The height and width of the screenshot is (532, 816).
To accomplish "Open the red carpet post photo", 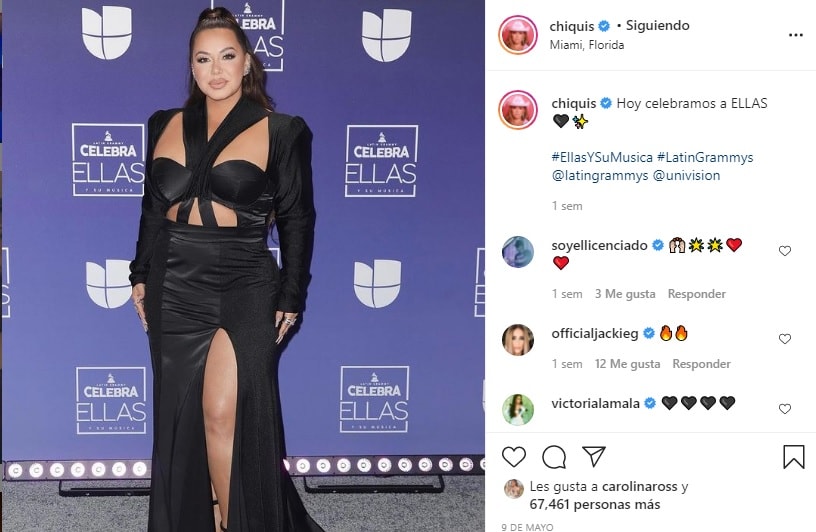I will 243,266.
